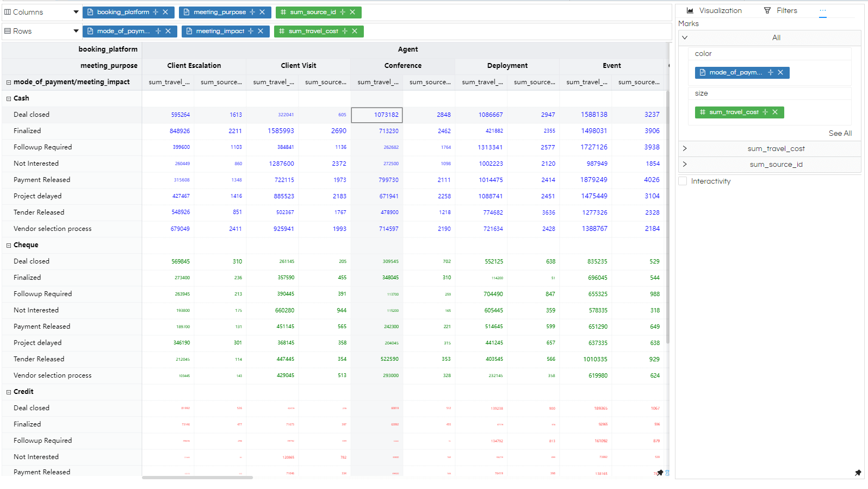
Task: Remove sum_source_id pill from Columns
Action: click(352, 12)
